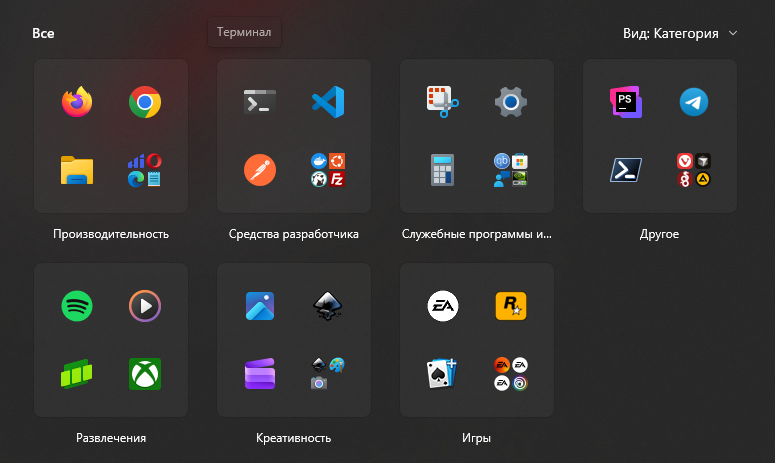Open the Вид: Категория view dropdown

[680, 33]
